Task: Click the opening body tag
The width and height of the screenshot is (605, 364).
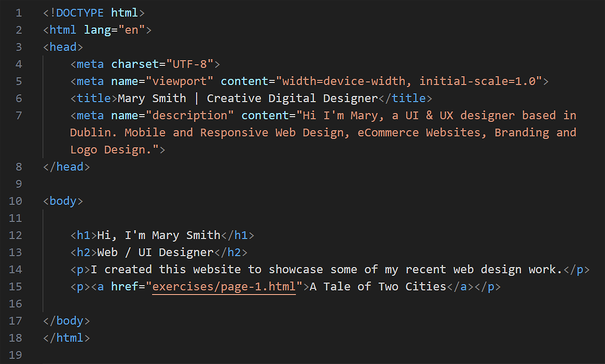Action: click(63, 201)
